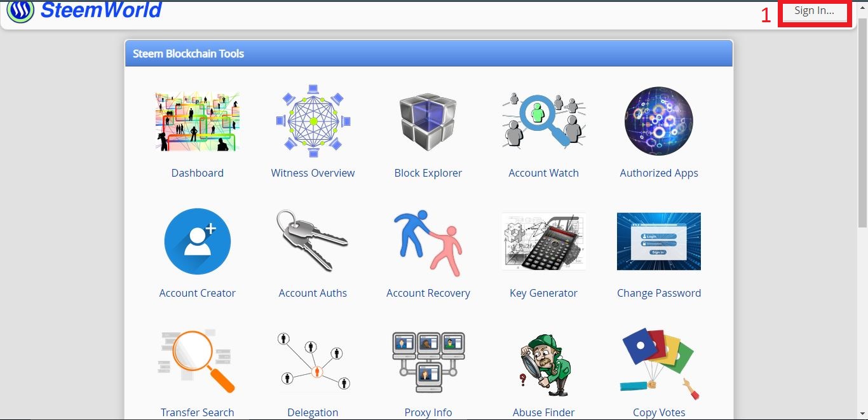
Task: Follow the Proxy Info text link
Action: click(x=428, y=412)
